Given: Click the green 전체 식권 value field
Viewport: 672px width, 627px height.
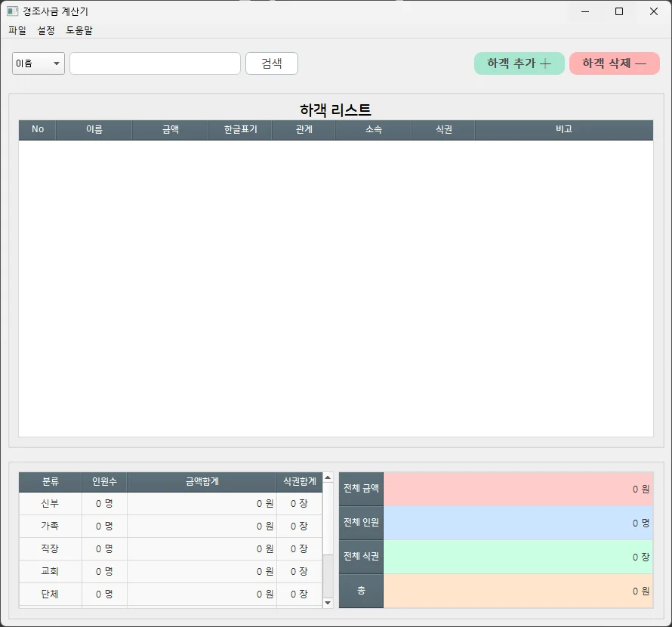Looking at the screenshot, I should coord(518,557).
